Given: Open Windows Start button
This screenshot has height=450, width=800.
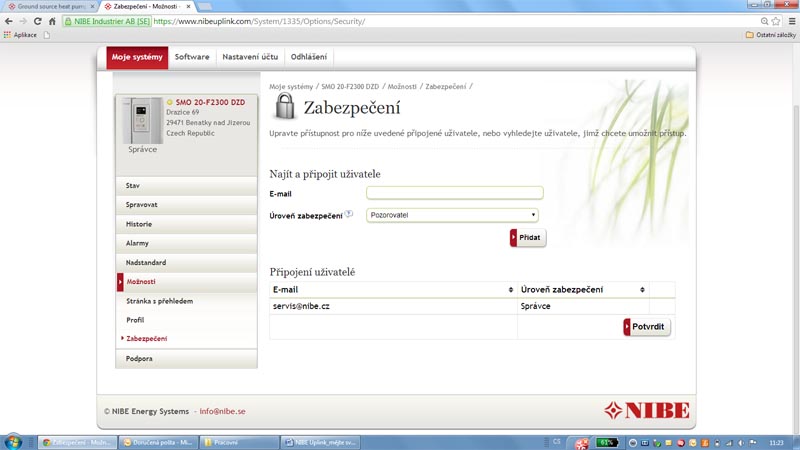Looking at the screenshot, I should pos(14,442).
